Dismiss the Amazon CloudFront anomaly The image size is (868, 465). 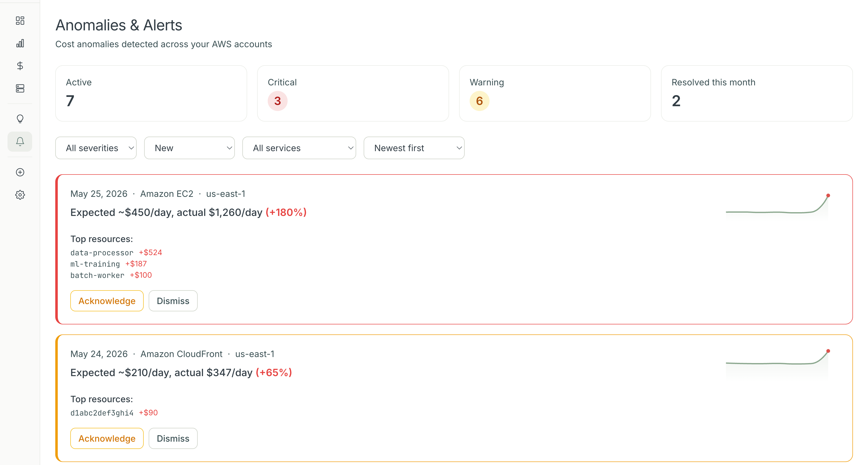tap(173, 438)
